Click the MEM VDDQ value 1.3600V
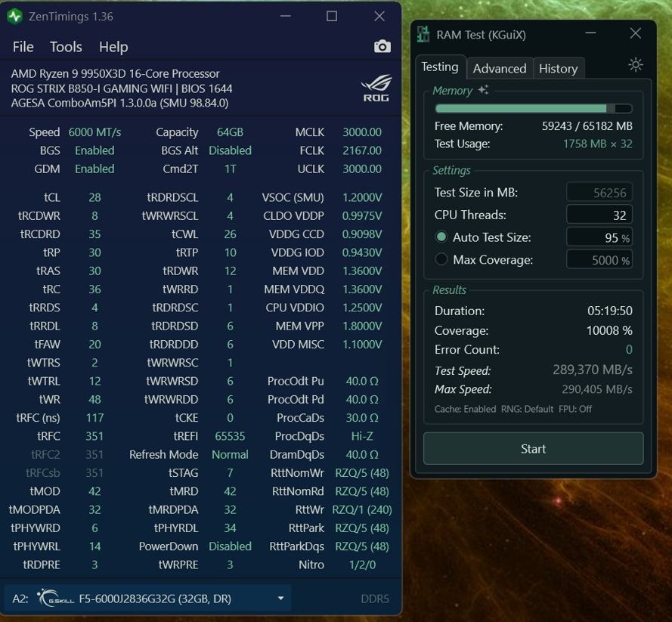The width and height of the screenshot is (672, 622). [x=362, y=289]
